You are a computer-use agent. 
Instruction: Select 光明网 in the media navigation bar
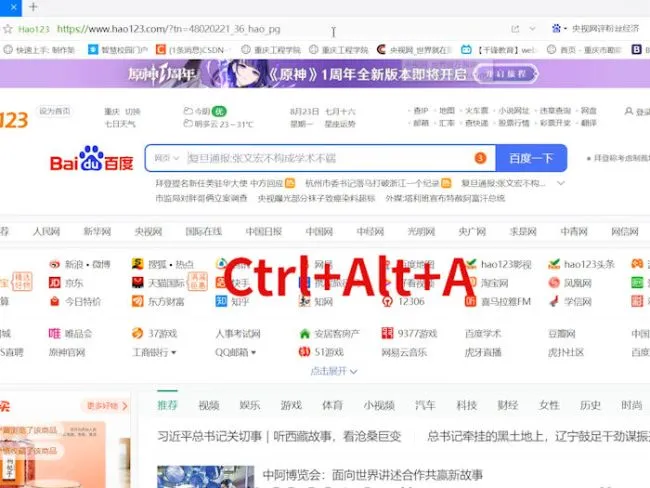click(x=421, y=231)
